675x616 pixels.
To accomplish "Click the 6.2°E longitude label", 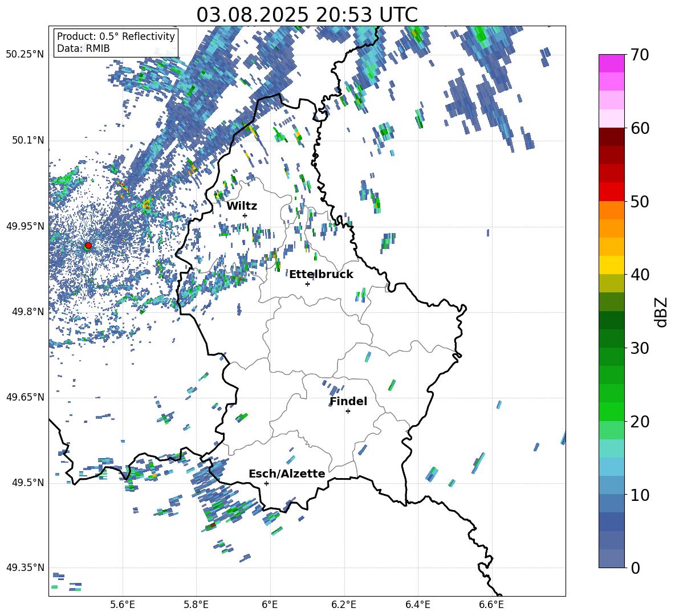I will [x=344, y=605].
